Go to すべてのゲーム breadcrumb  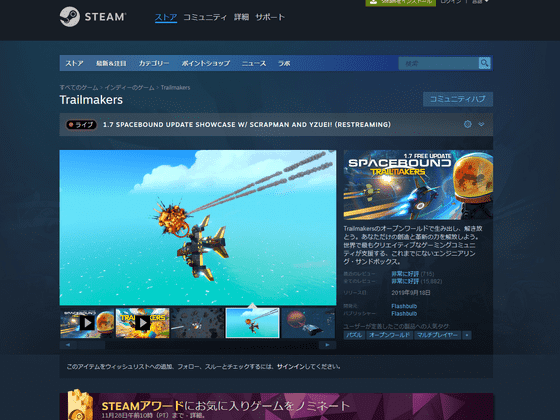coord(79,88)
